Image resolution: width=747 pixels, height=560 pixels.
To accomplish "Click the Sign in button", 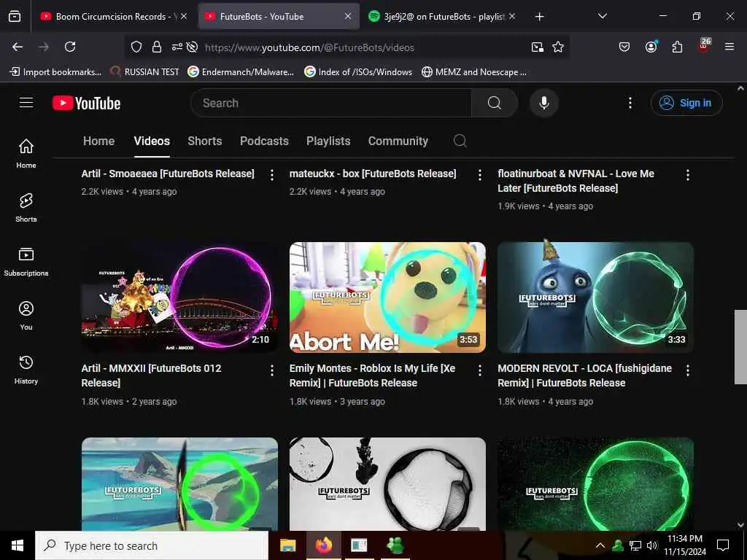I will click(686, 103).
